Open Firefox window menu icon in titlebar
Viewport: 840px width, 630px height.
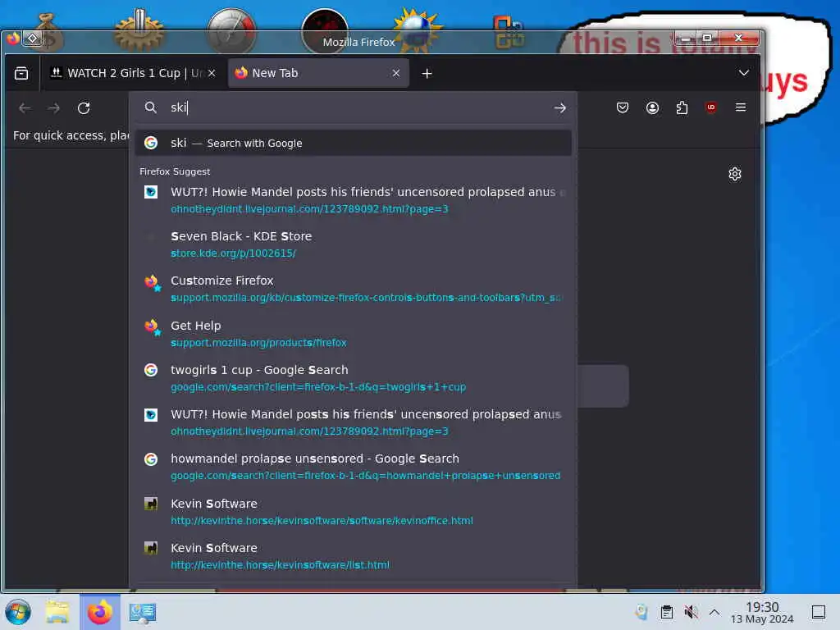click(13, 38)
